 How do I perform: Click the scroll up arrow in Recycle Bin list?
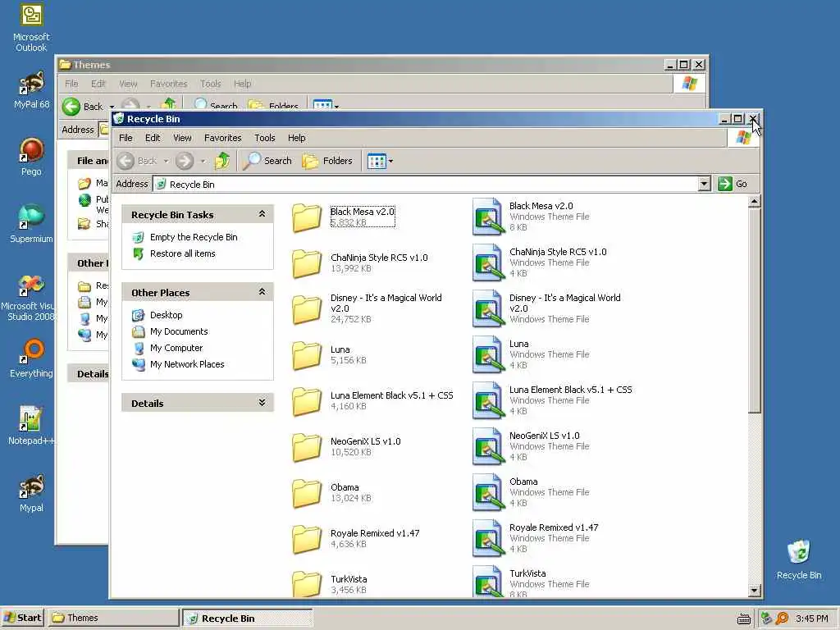click(755, 202)
